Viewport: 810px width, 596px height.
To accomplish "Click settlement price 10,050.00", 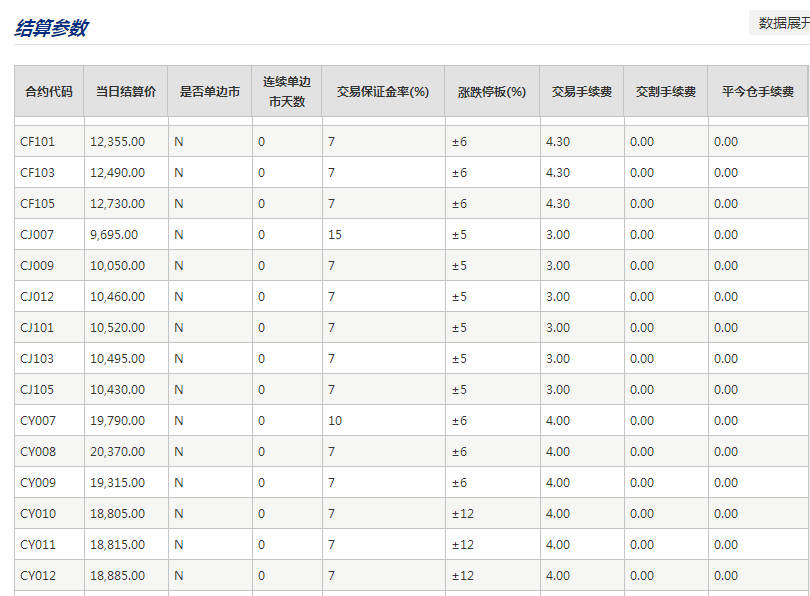I will point(117,265).
